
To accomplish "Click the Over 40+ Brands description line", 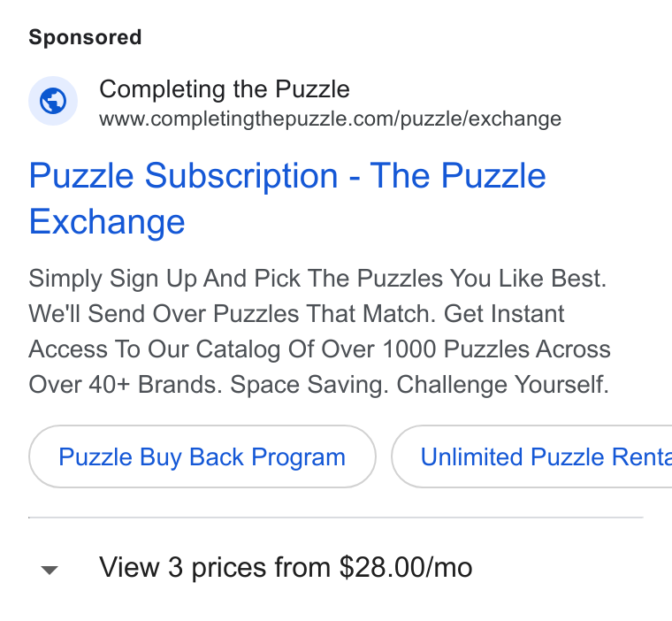I will point(319,385).
